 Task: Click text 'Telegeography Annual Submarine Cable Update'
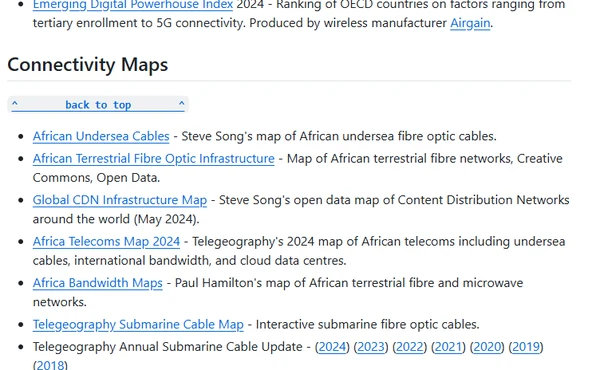(x=168, y=347)
